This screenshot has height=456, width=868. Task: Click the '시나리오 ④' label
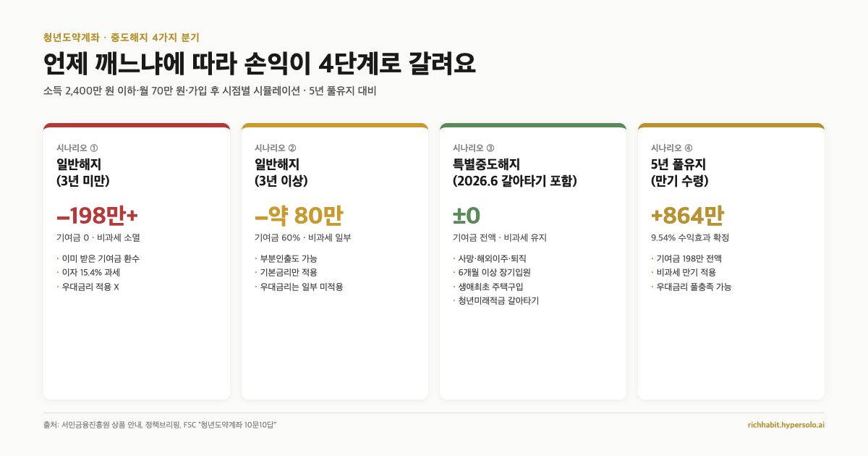672,148
